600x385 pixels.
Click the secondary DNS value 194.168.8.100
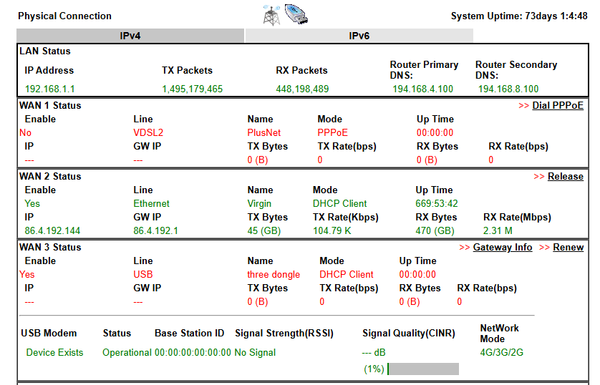click(508, 89)
